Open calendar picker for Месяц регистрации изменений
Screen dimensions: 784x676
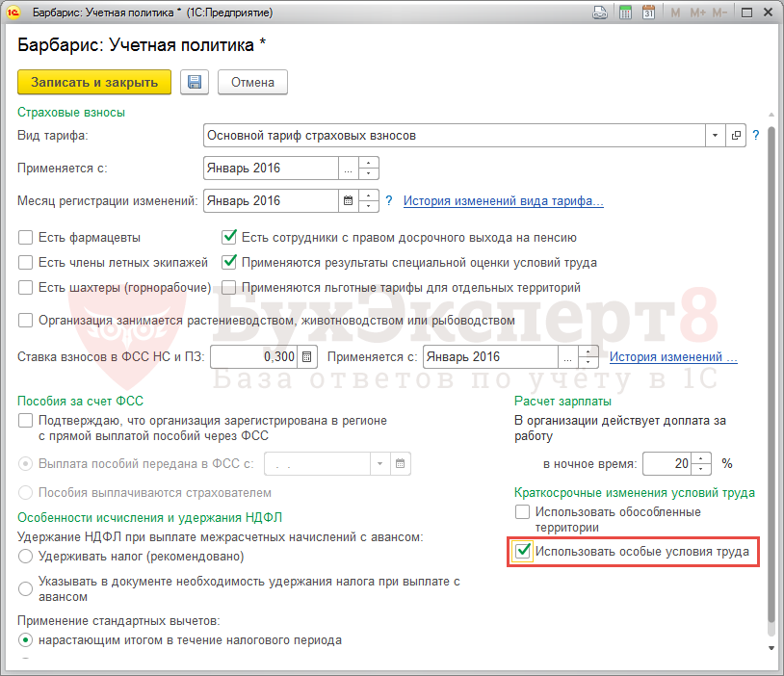(348, 201)
